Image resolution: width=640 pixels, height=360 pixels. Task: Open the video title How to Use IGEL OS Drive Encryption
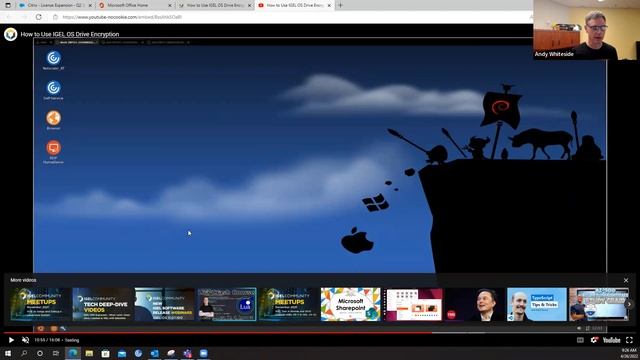coord(70,34)
